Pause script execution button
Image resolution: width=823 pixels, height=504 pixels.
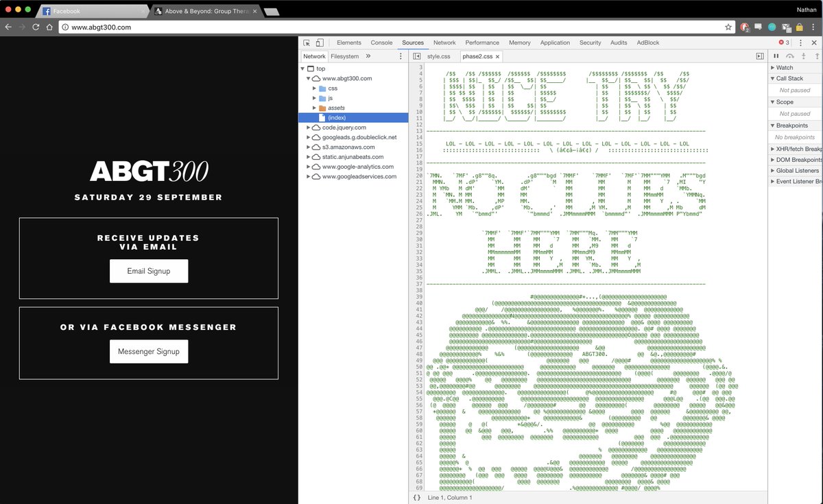click(x=776, y=56)
